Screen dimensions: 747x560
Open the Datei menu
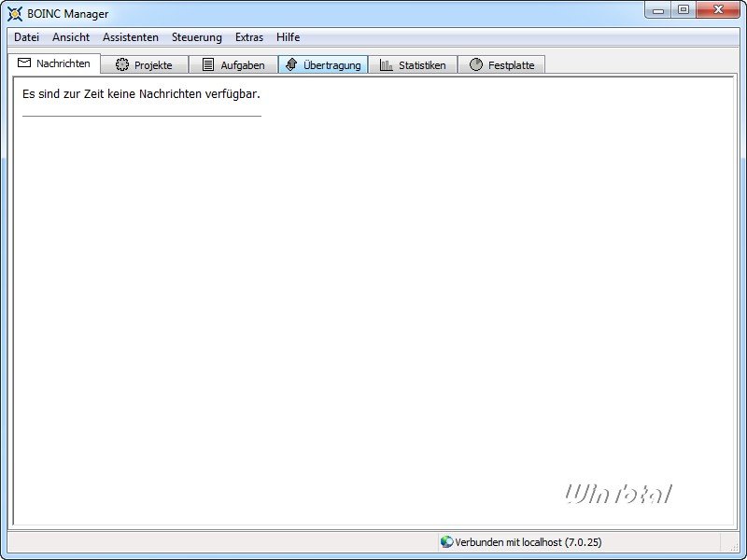(x=27, y=37)
